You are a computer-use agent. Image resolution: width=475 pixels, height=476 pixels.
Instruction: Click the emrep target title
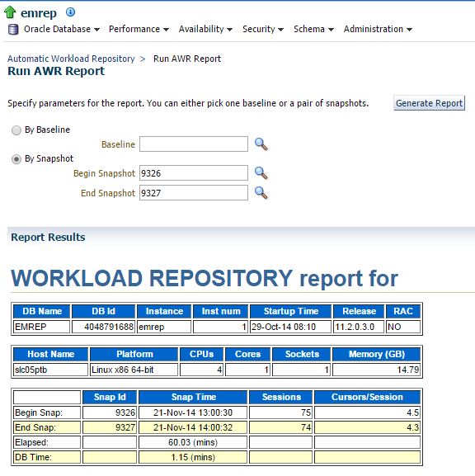coord(39,13)
